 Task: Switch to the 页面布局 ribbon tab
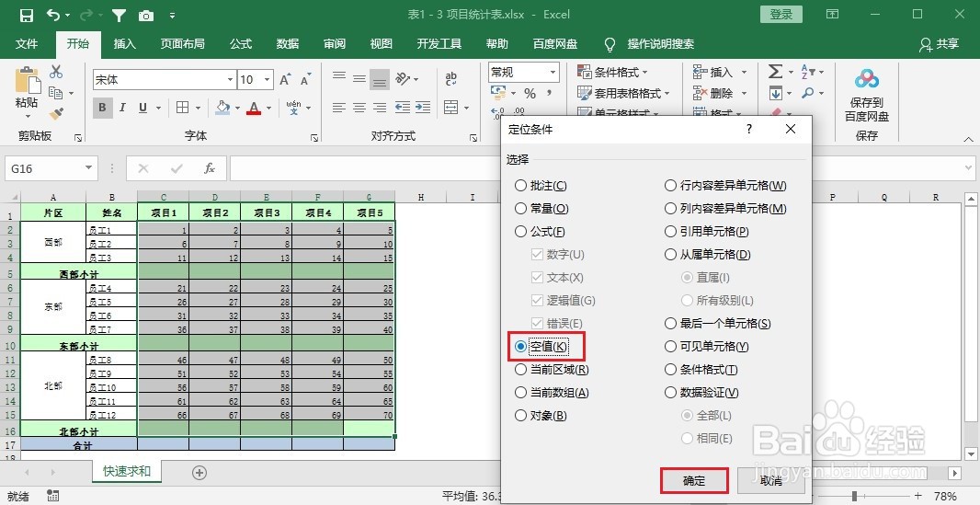point(183,44)
